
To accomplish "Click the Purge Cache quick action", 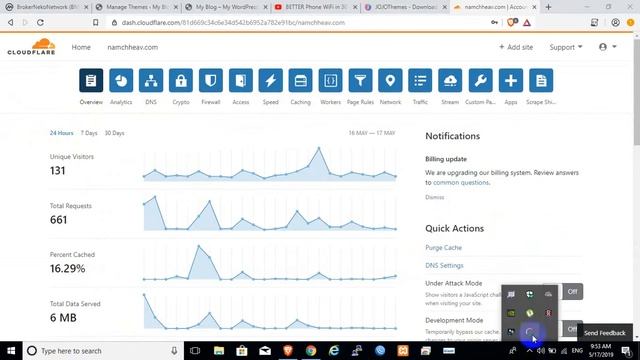I will tap(443, 248).
